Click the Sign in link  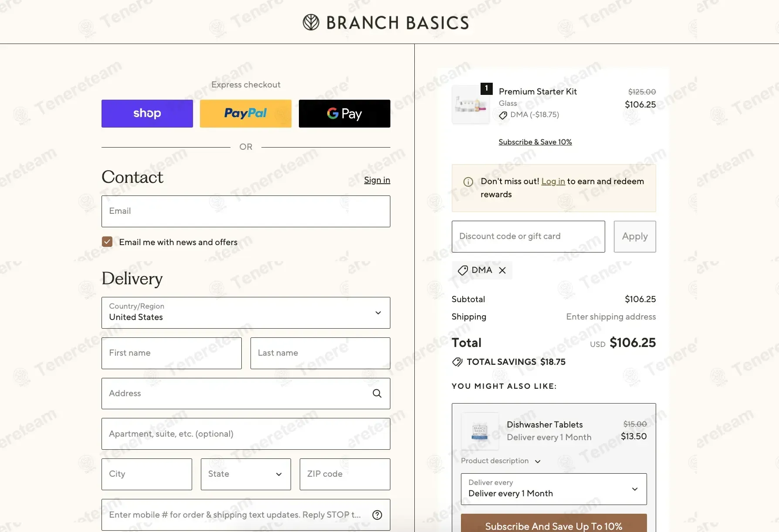point(377,180)
